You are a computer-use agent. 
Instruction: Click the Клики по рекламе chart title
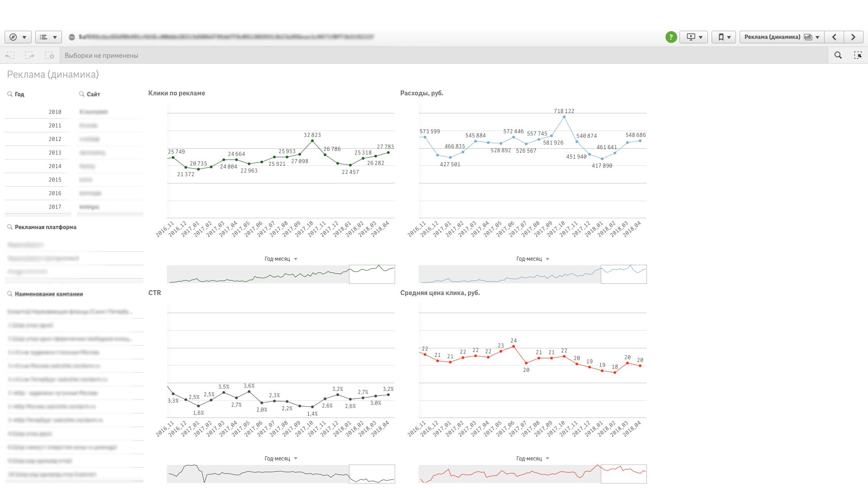click(x=177, y=93)
